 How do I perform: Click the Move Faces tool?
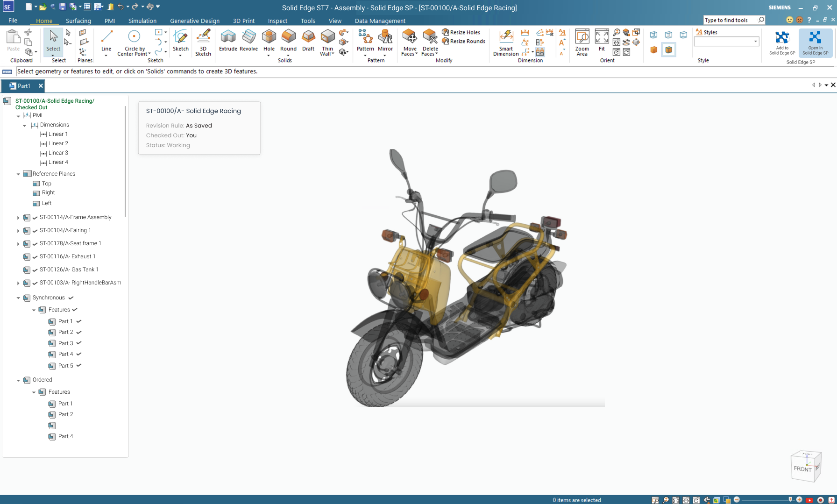(410, 43)
